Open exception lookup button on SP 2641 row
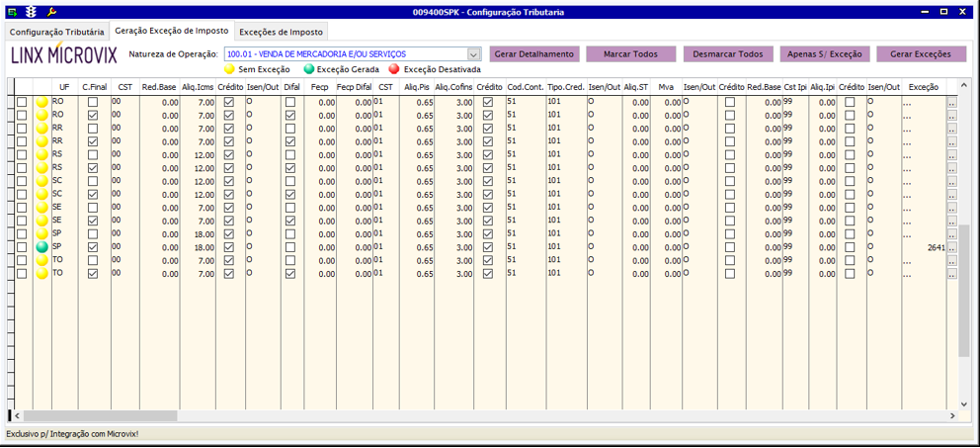The width and height of the screenshot is (980, 448). (x=952, y=247)
